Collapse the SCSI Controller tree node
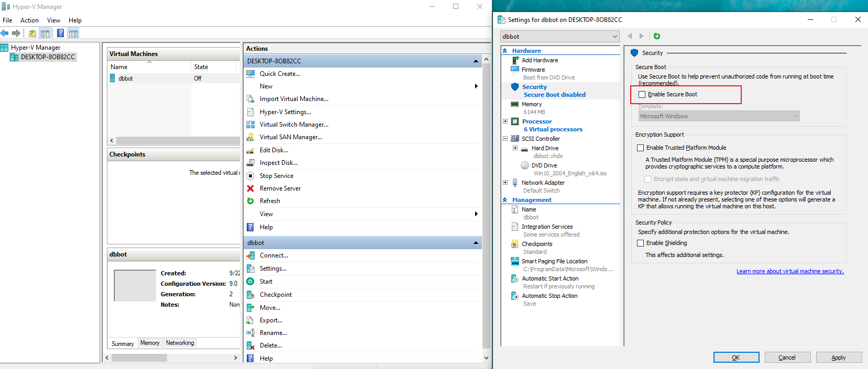 (x=505, y=139)
